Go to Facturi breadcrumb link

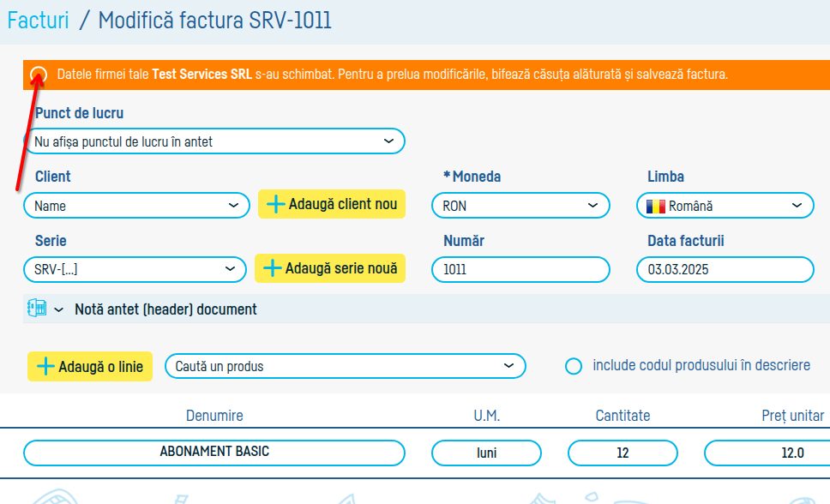point(38,21)
